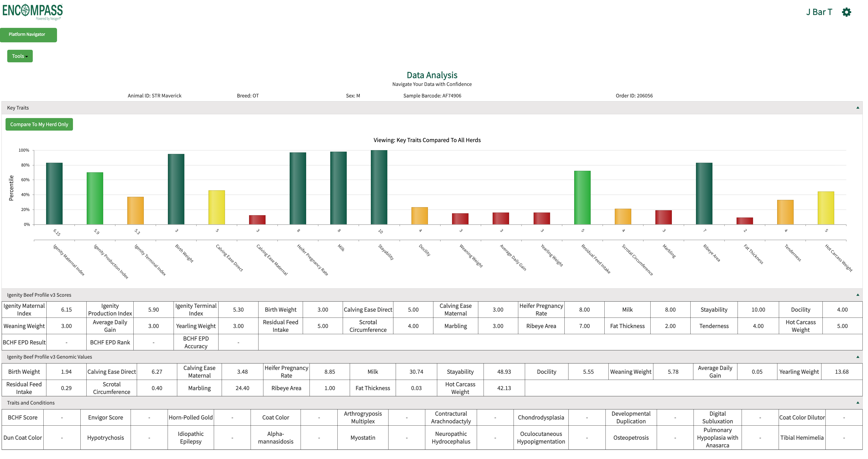Collapse the Key Traits section
The width and height of the screenshot is (868, 459).
858,108
